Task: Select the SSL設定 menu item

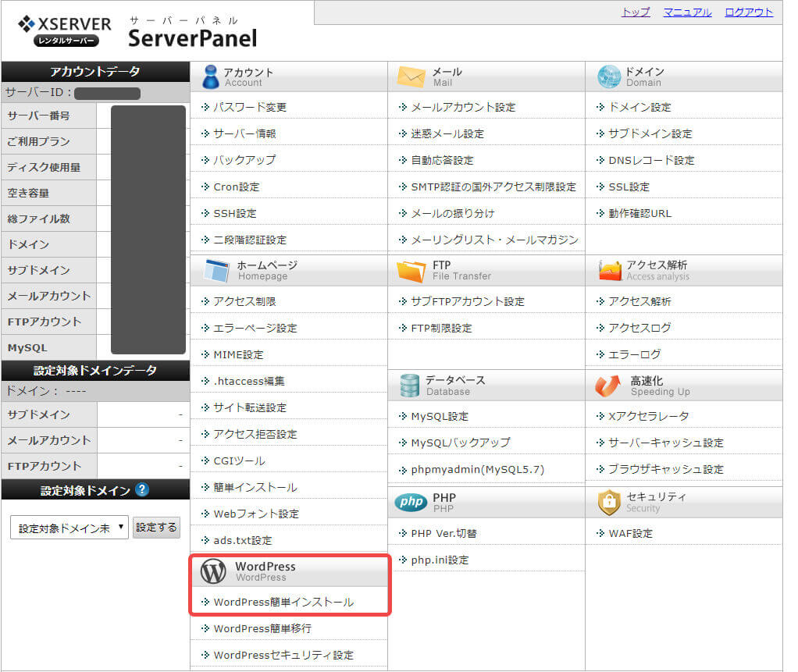Action: (x=629, y=187)
